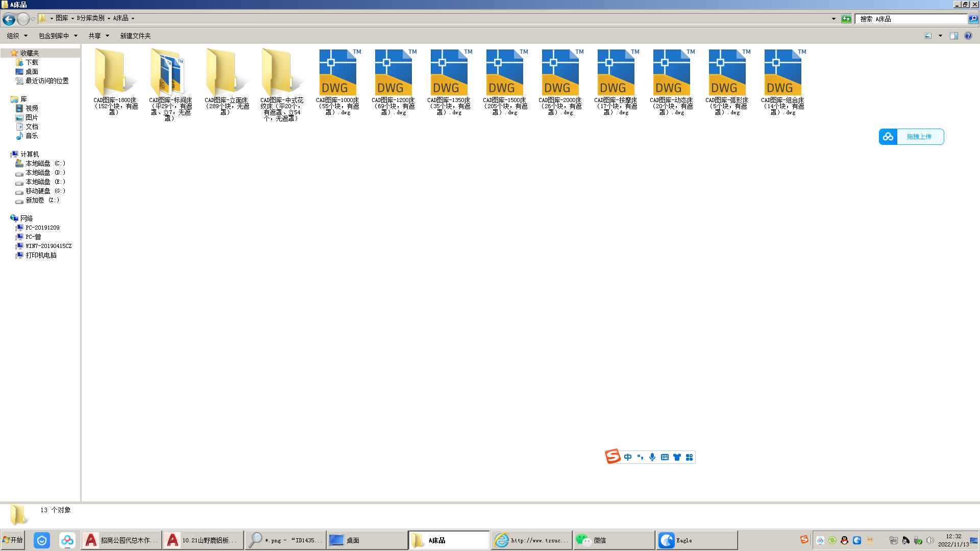Click in the 搜索 A床品 search field
Screen dimensions: 980x551
click(x=912, y=19)
